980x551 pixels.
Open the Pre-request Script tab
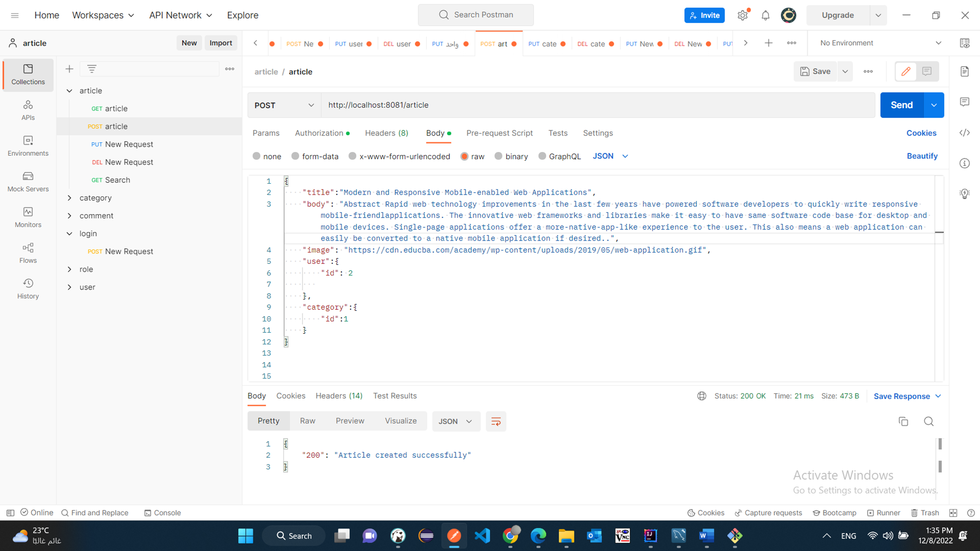pyautogui.click(x=499, y=133)
